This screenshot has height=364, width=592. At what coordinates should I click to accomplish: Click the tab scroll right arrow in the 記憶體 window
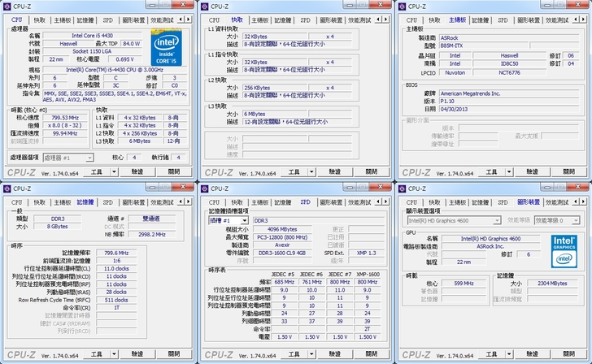[x=188, y=201]
